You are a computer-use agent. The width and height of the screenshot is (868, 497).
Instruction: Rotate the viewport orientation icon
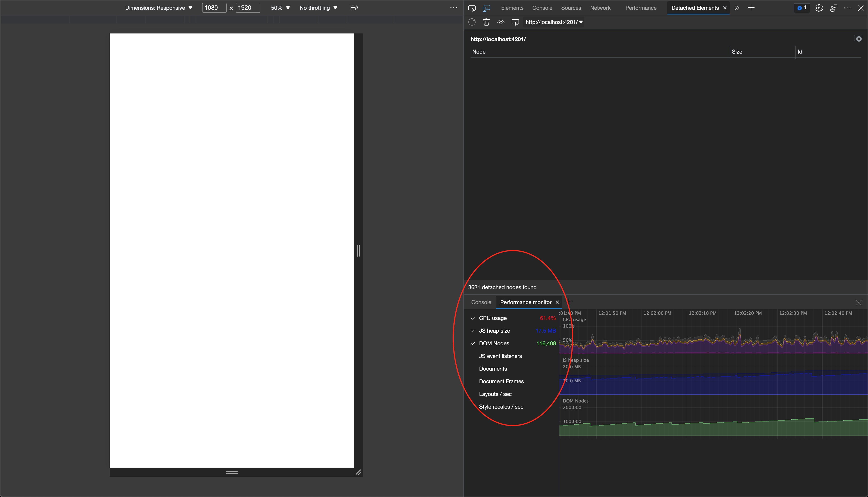click(x=354, y=7)
